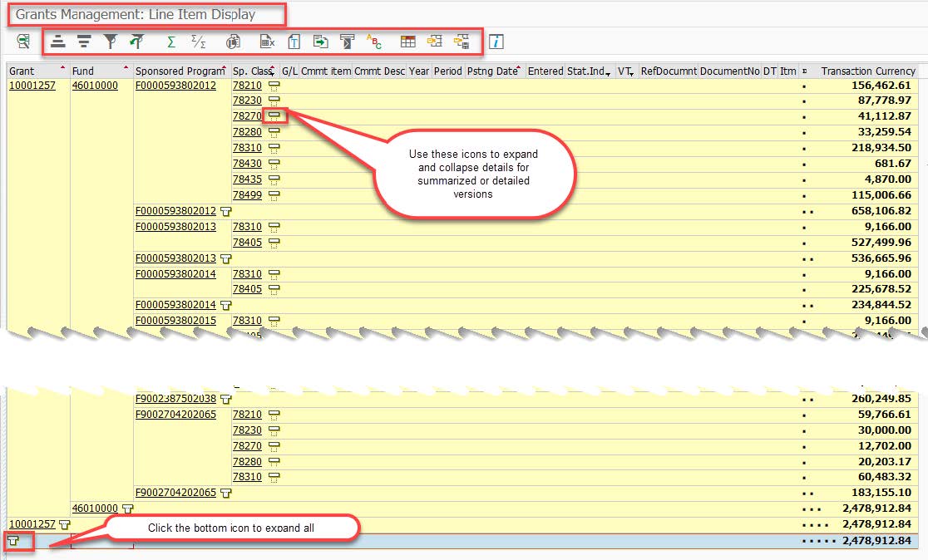Expand subtotal icon on the 260,249.85 row
This screenshot has width=928, height=560.
click(x=225, y=399)
